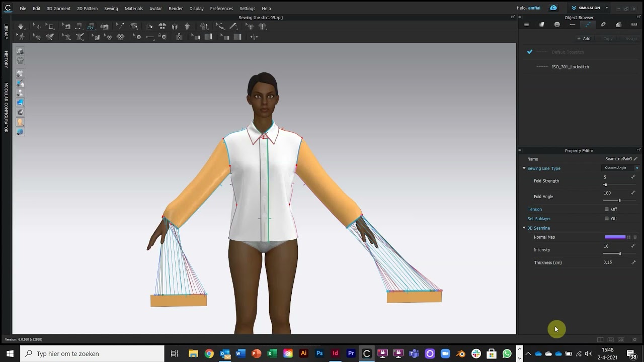Switch Object Browser to the fabric tab
Viewport: 644px width, 362px height.
click(x=542, y=25)
